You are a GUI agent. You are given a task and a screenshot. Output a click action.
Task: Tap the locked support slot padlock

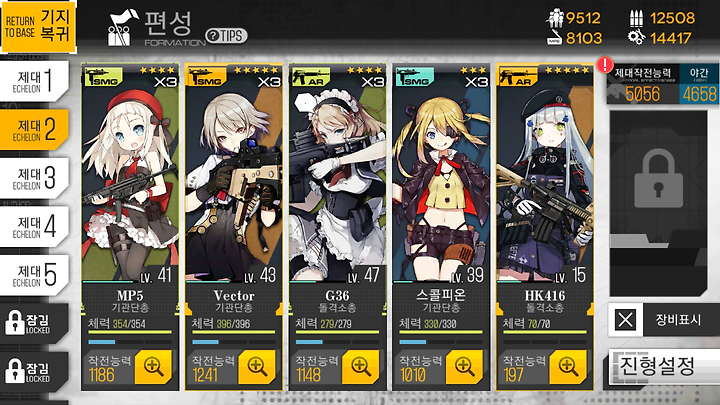pos(658,179)
